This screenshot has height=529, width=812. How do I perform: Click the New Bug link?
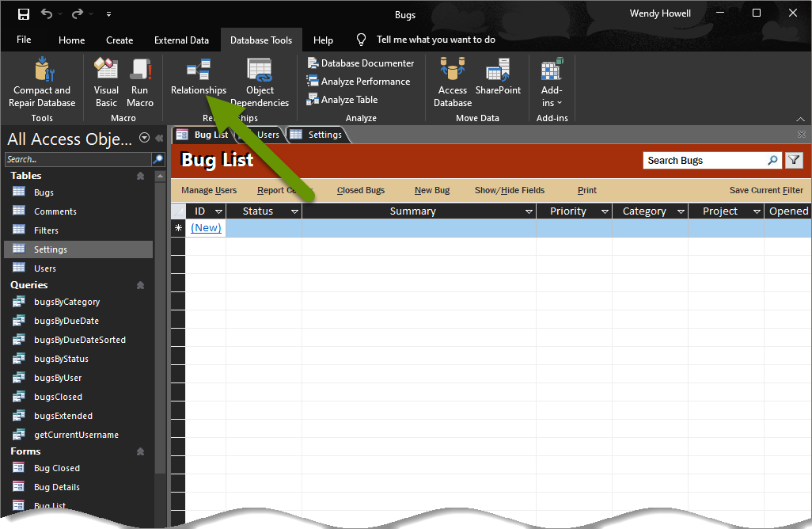pos(432,190)
